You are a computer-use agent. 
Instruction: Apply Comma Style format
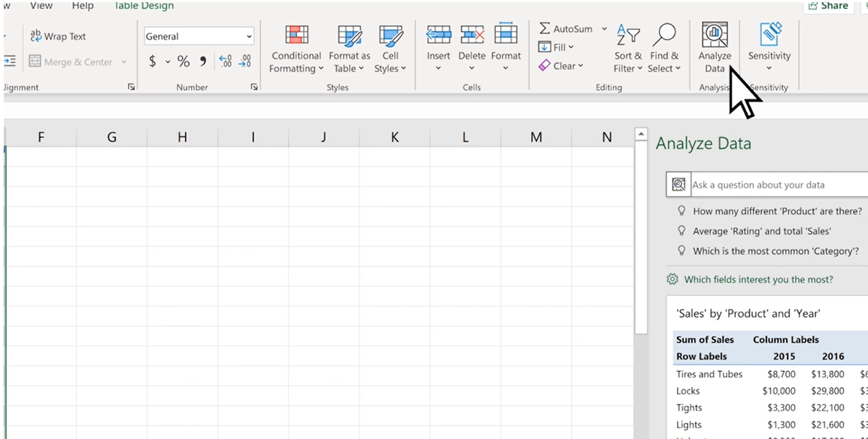(202, 62)
